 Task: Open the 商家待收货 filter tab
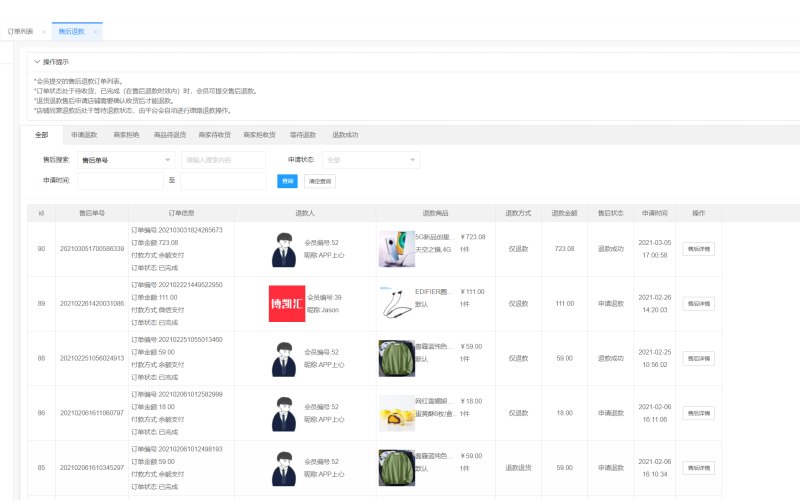point(215,135)
